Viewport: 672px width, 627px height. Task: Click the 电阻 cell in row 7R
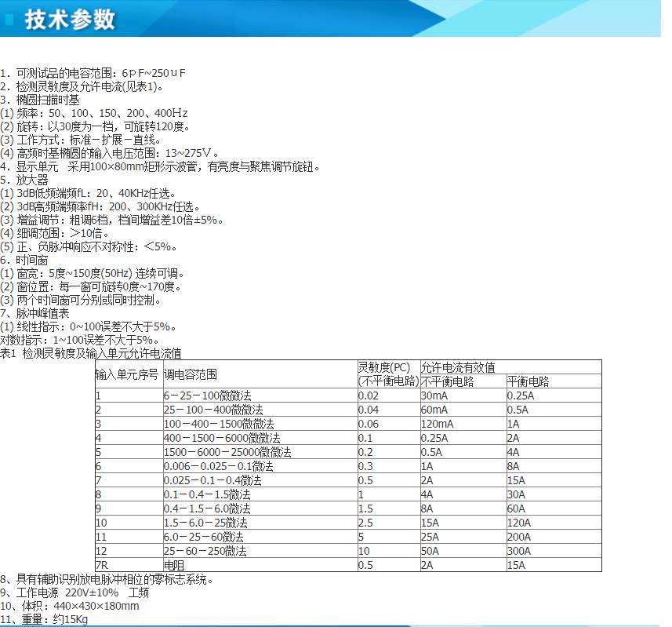tap(173, 566)
